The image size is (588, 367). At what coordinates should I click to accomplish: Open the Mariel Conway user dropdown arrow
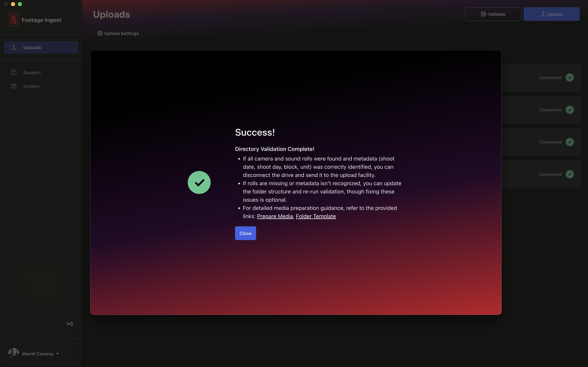click(58, 354)
